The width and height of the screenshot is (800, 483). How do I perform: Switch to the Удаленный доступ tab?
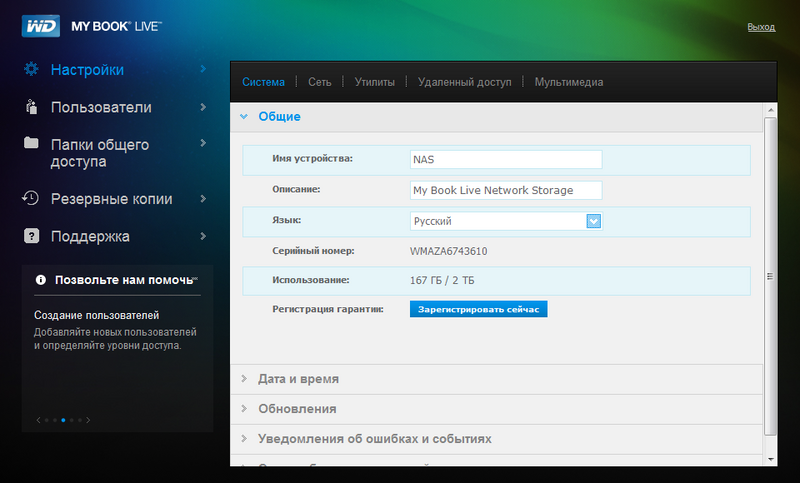pyautogui.click(x=464, y=82)
